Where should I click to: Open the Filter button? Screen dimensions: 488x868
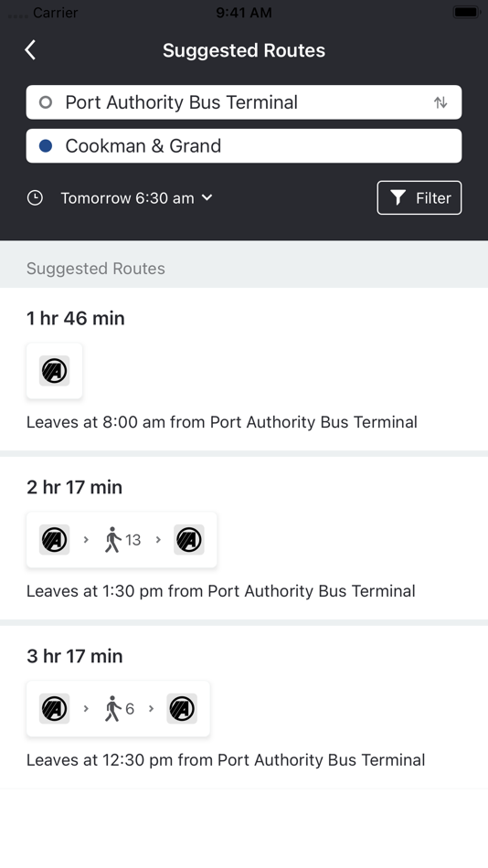419,197
